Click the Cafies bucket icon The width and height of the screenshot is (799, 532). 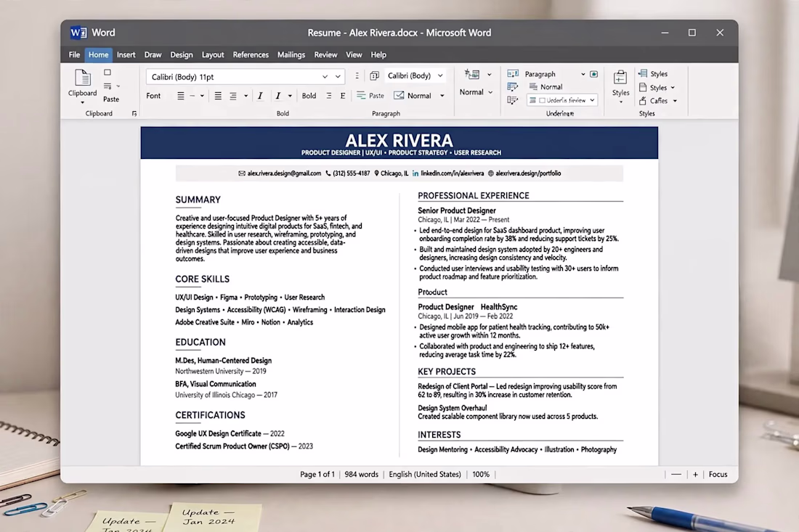click(x=643, y=101)
